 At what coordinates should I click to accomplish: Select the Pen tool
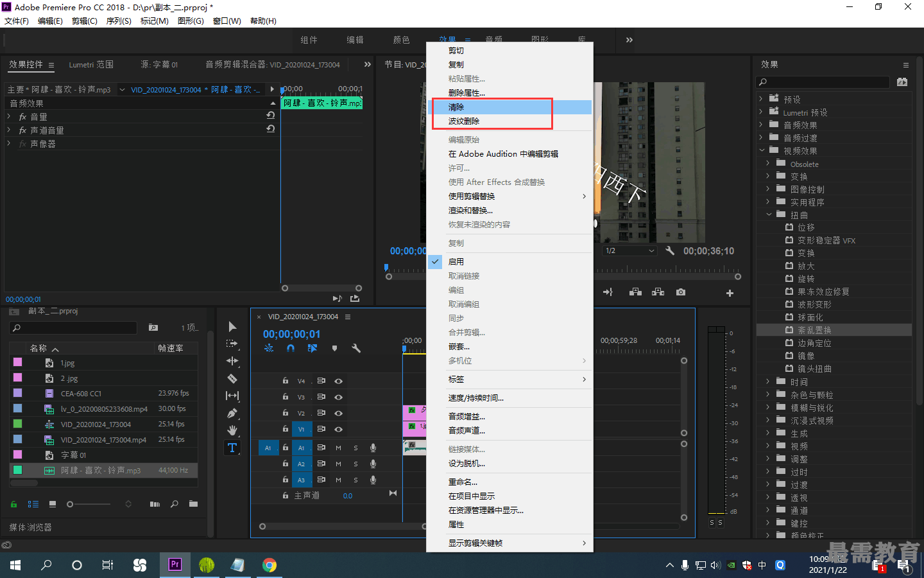[232, 414]
